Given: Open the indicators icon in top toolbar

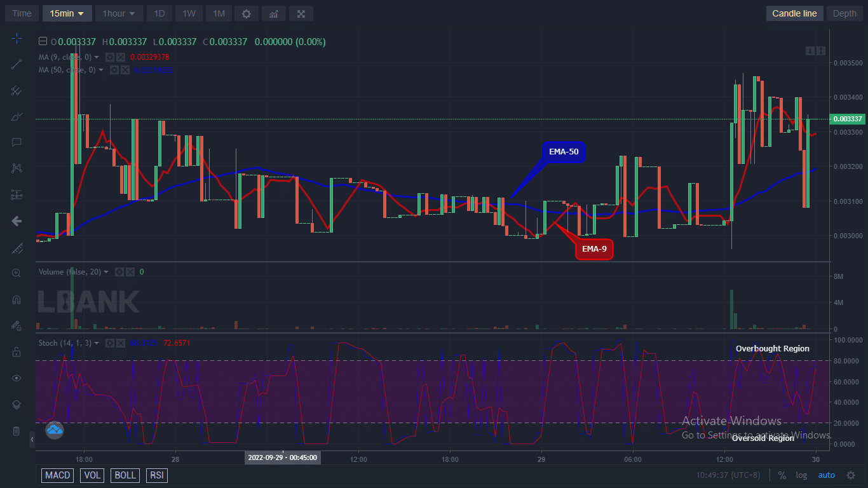Looking at the screenshot, I should (273, 13).
